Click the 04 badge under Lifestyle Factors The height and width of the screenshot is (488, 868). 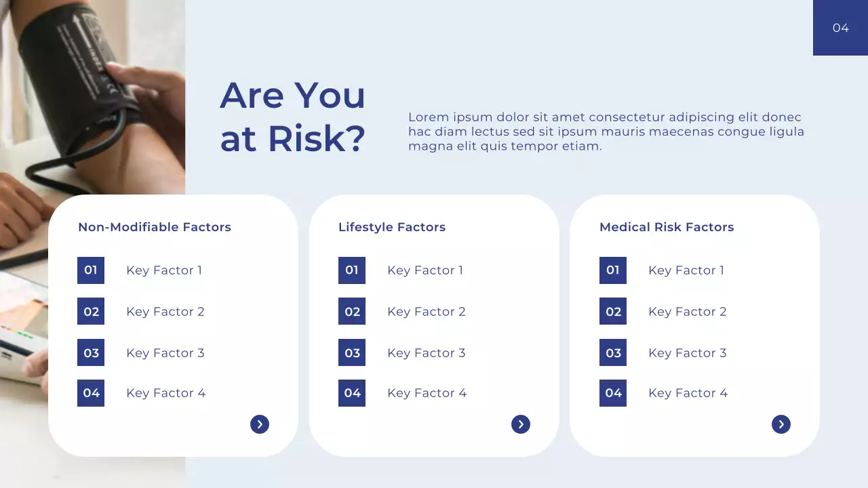click(x=352, y=393)
